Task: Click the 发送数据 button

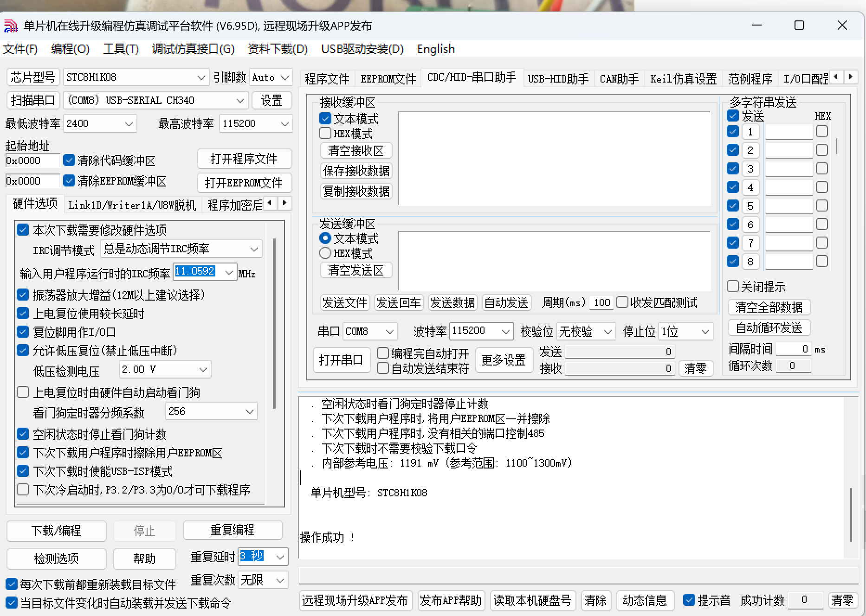Action: click(x=452, y=303)
